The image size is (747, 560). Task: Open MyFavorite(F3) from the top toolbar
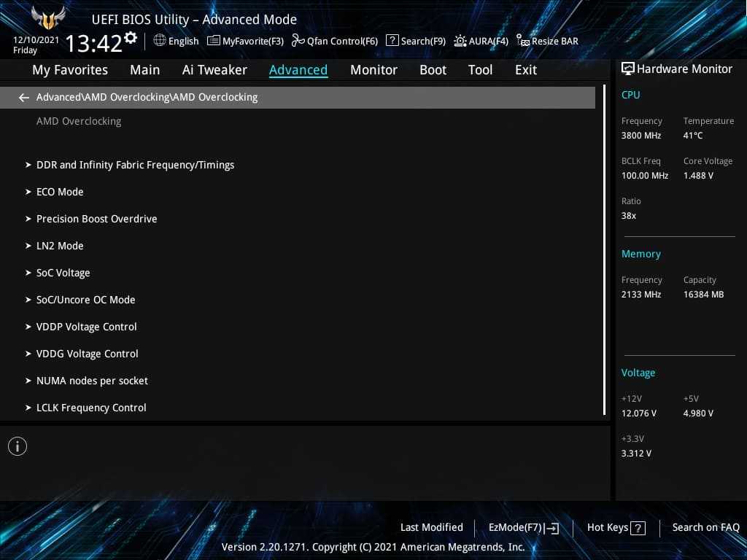pos(245,41)
